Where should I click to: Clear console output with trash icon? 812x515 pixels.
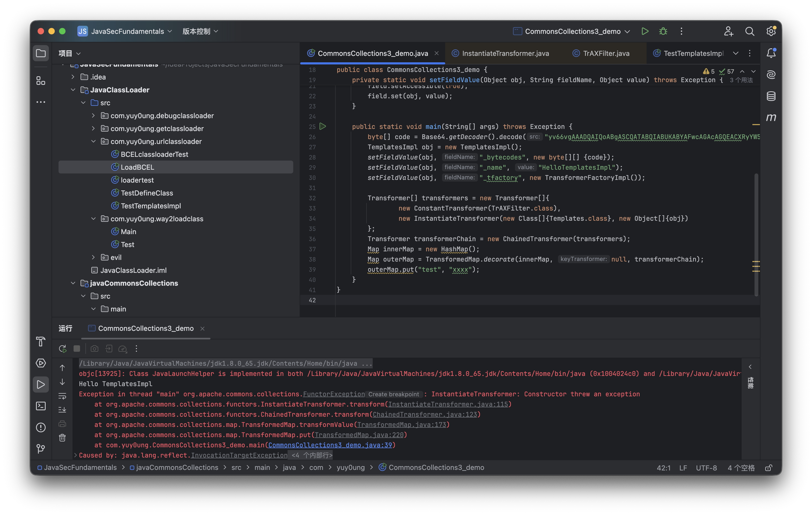pos(62,438)
